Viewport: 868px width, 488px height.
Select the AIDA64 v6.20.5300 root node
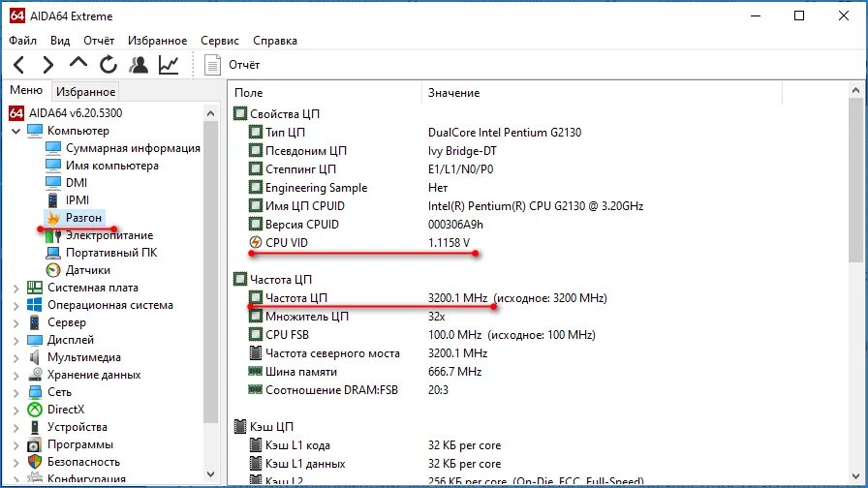point(76,113)
